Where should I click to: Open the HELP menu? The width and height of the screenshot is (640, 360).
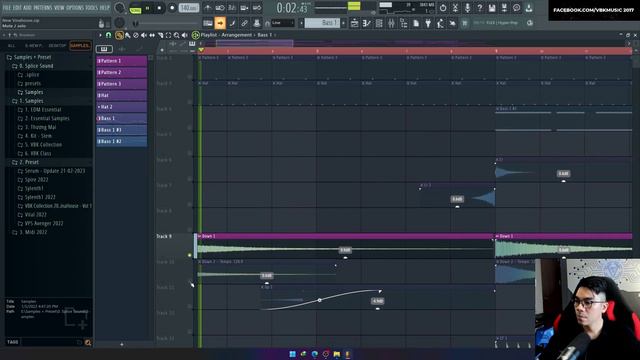point(104,8)
